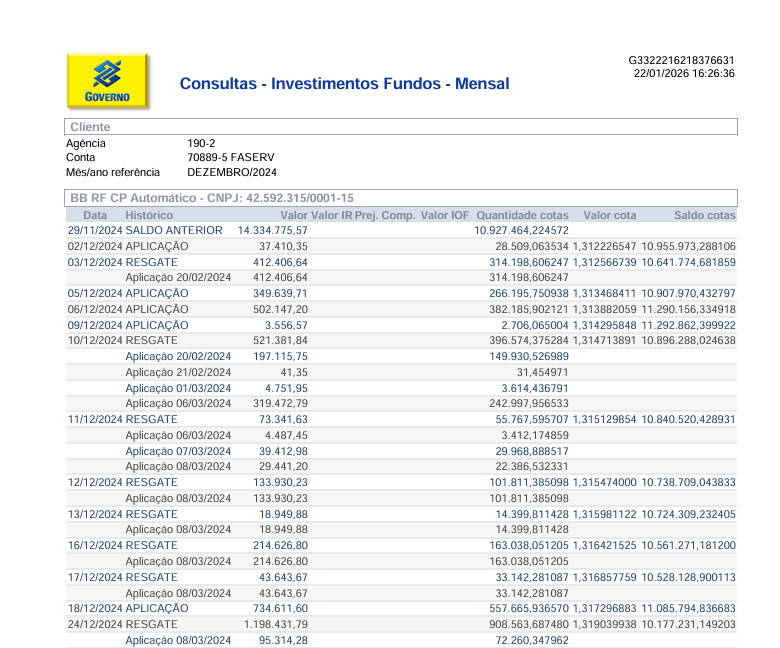Click the Valor cota column header
The image size is (780, 648).
[610, 215]
